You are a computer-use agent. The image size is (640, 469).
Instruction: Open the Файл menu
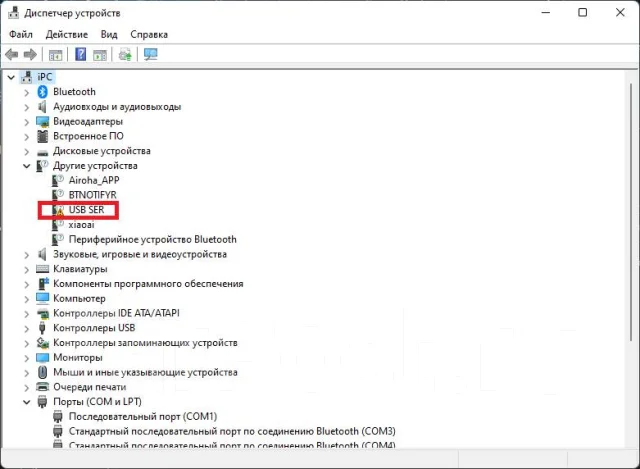pyautogui.click(x=21, y=34)
